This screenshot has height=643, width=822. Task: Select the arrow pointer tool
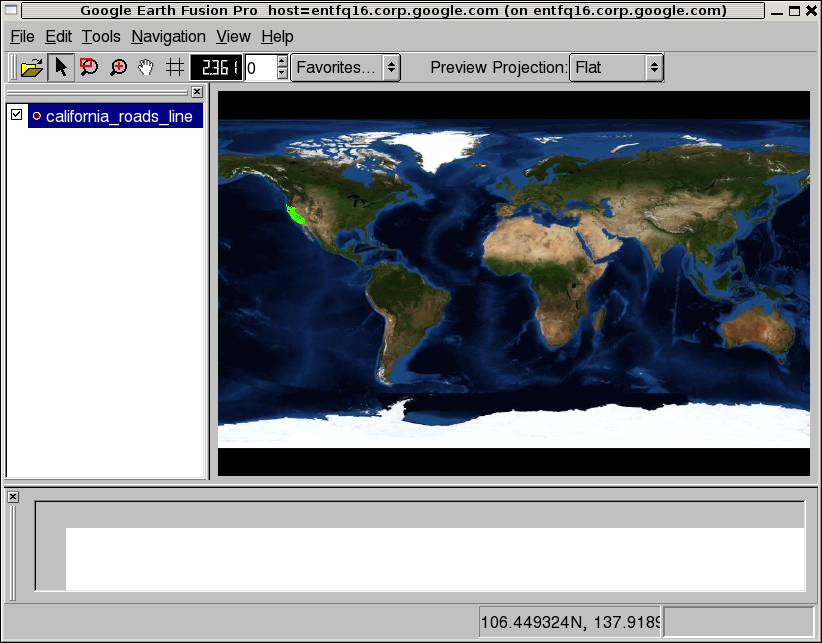click(61, 68)
